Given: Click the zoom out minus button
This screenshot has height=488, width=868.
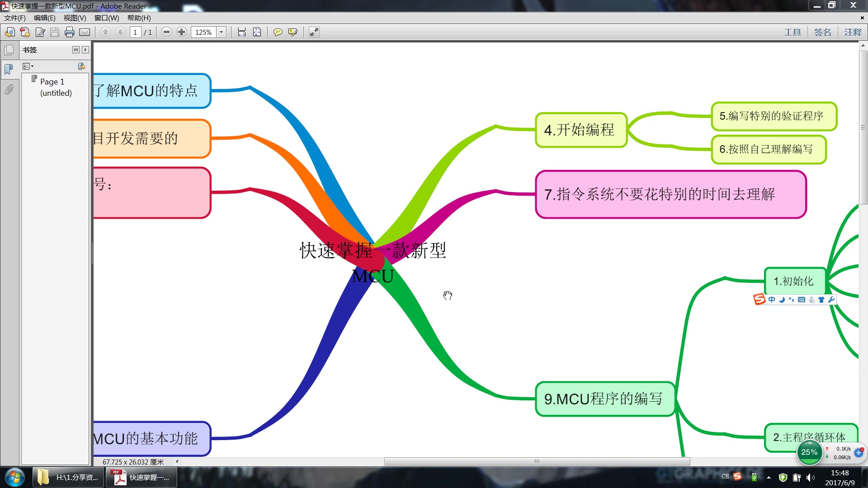Looking at the screenshot, I should click(x=166, y=32).
